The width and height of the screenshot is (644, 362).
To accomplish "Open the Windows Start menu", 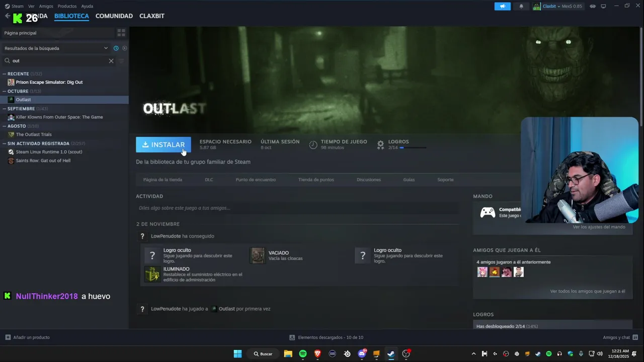I will tap(237, 354).
